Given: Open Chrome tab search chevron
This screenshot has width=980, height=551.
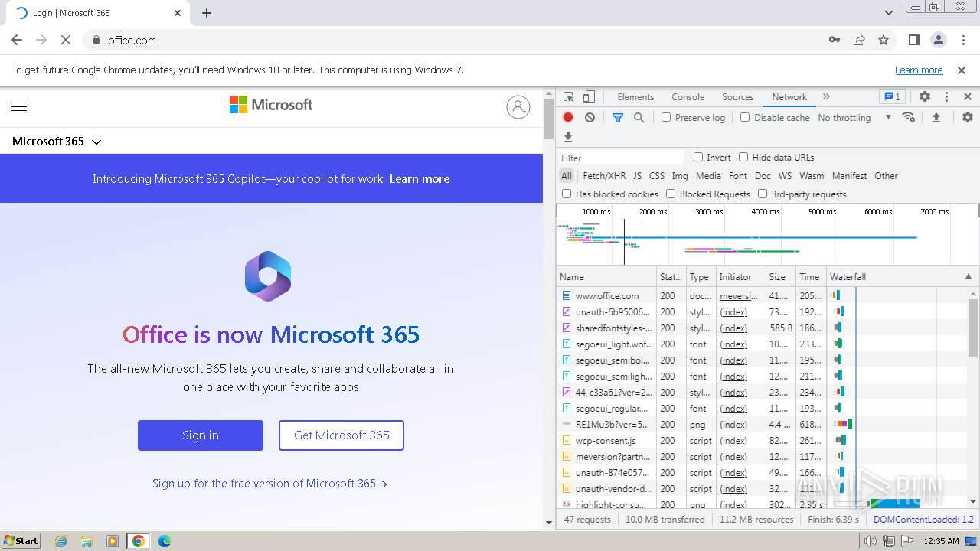Looking at the screenshot, I should [889, 13].
